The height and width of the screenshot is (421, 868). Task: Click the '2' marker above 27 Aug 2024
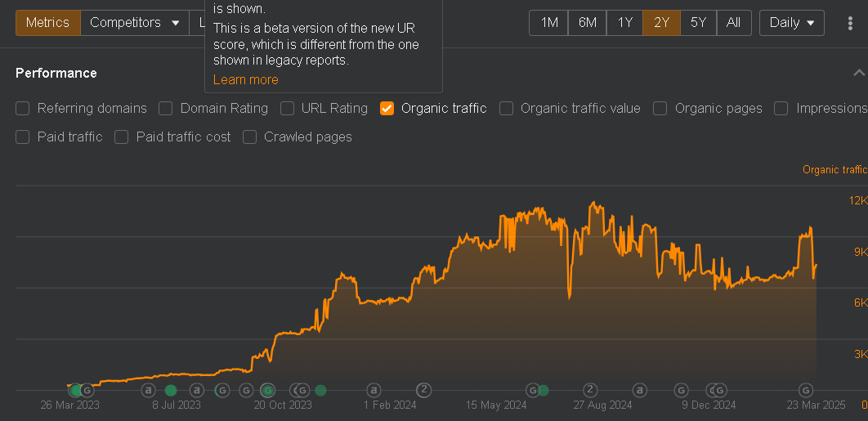coord(590,389)
